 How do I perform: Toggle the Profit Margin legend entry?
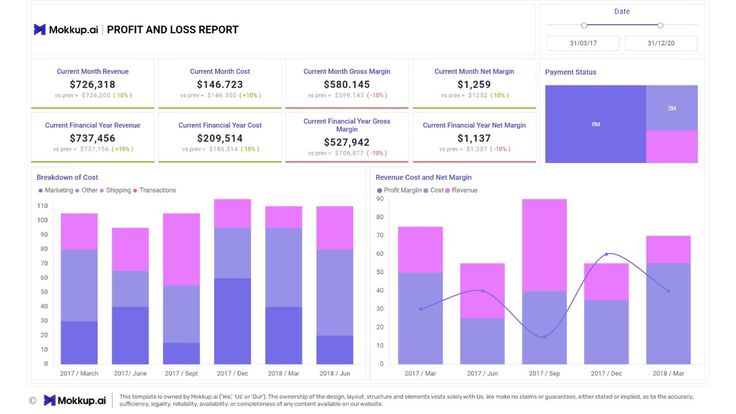[x=399, y=190]
